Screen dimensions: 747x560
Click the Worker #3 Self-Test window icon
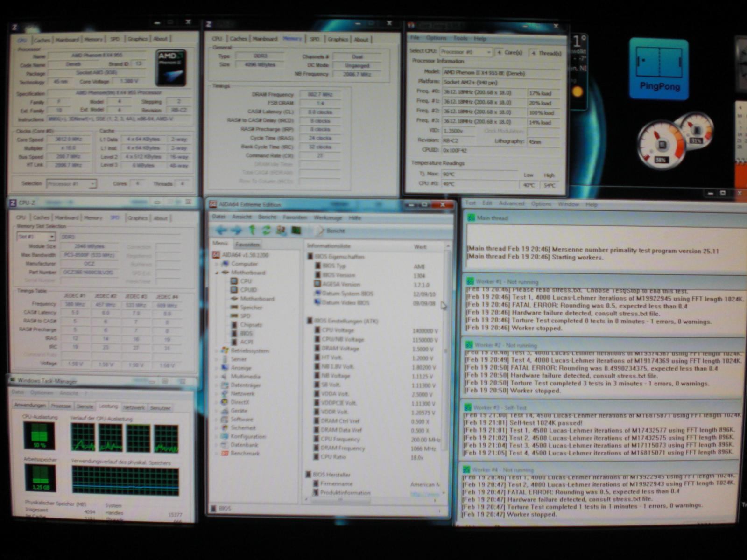click(467, 407)
